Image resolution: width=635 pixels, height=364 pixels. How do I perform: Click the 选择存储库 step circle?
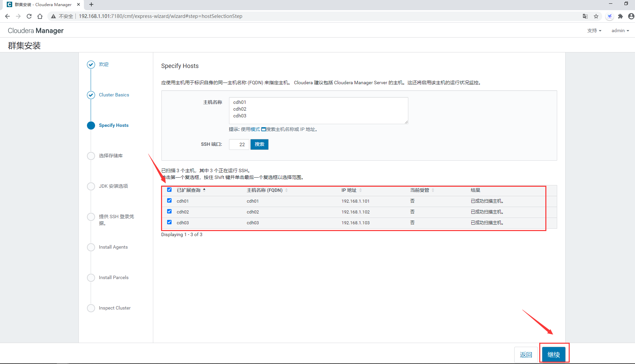(x=91, y=156)
